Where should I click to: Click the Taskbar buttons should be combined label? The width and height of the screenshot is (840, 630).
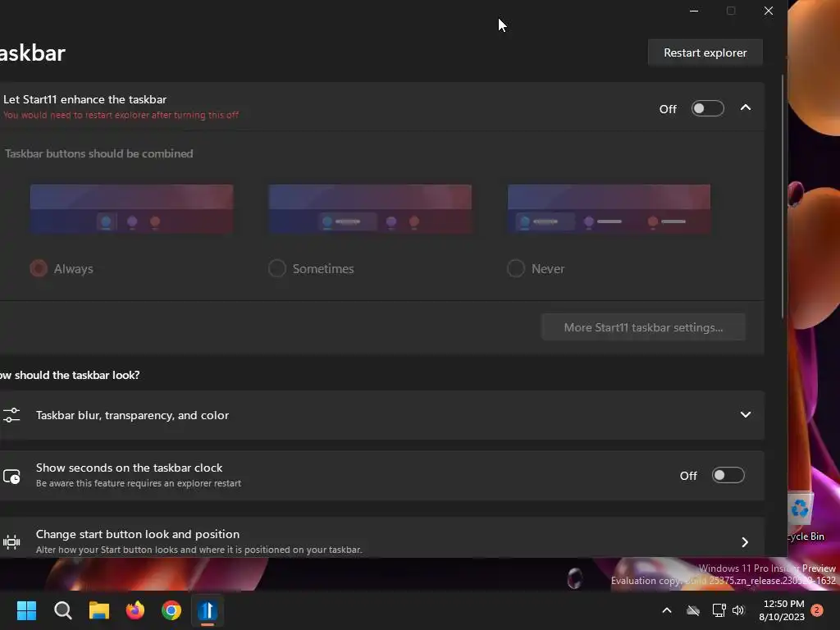(98, 153)
